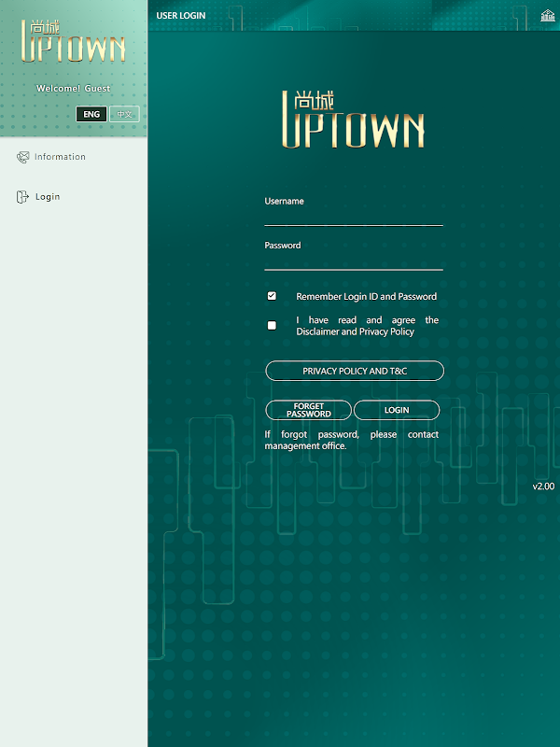This screenshot has height=747, width=560.
Task: Click the 'USER LOGIN' header title
Action: (181, 15)
